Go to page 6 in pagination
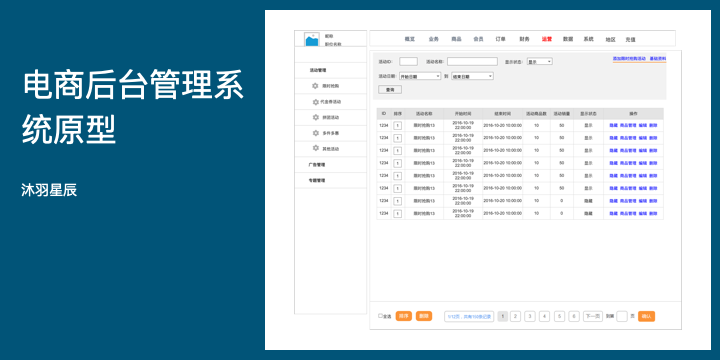Screen dimensions: 720x360 point(574,316)
